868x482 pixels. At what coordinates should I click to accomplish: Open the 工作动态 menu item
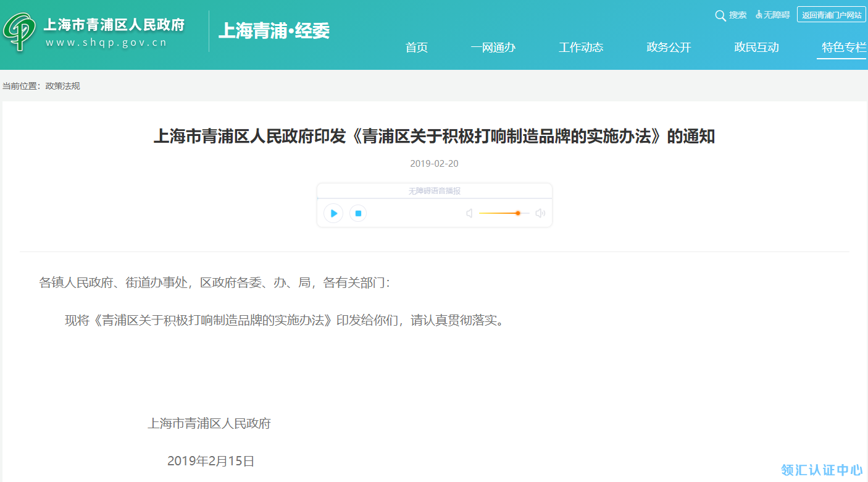coord(581,48)
